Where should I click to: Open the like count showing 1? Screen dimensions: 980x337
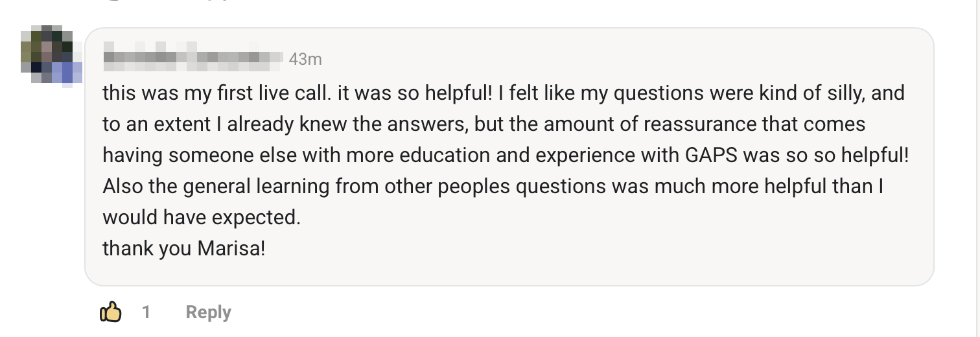point(146,312)
